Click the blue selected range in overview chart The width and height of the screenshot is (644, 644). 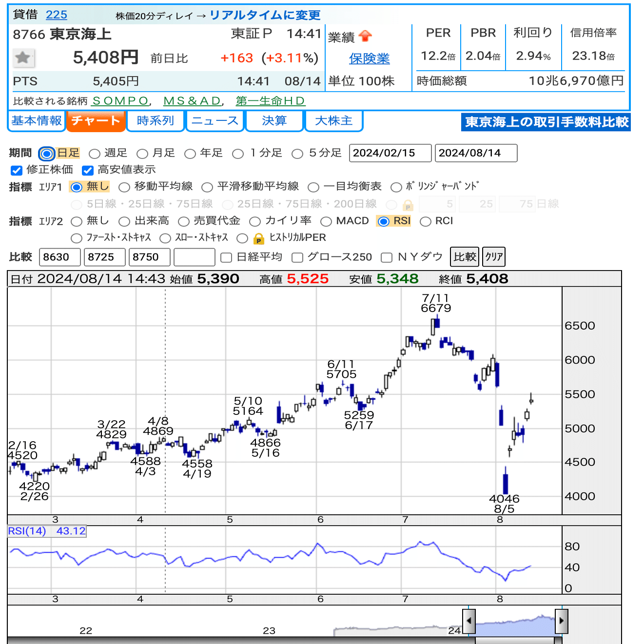[515, 626]
